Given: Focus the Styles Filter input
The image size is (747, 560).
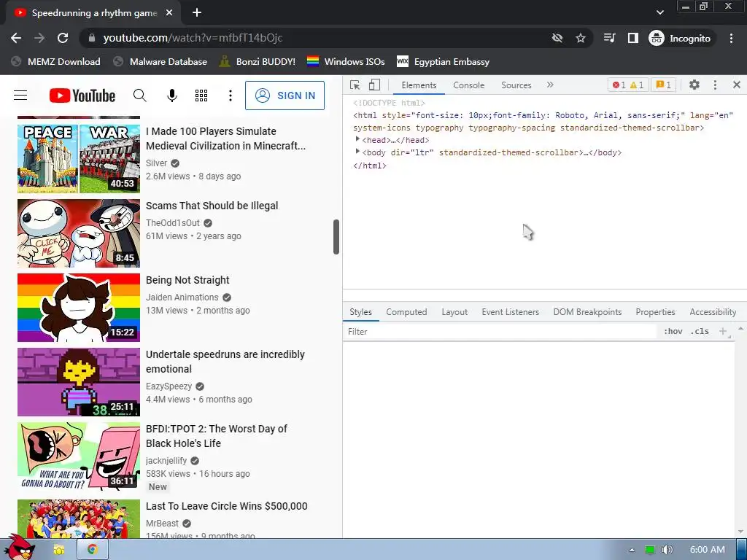Looking at the screenshot, I should (500, 332).
